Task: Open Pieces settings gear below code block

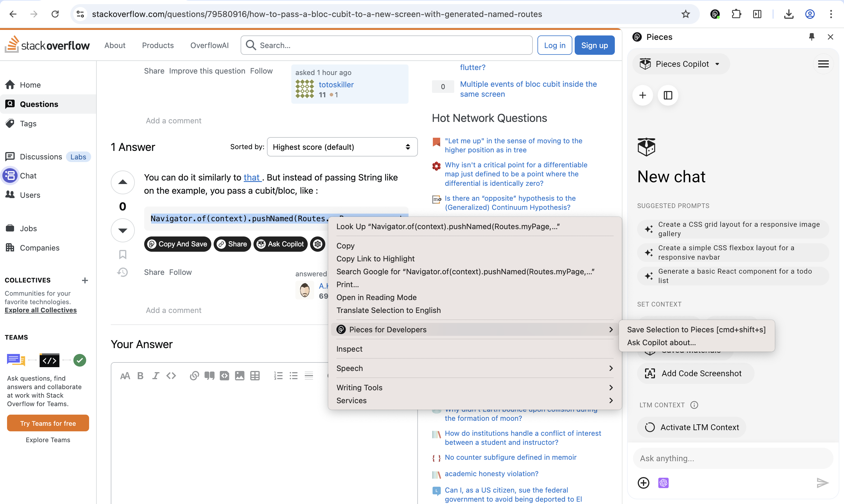Action: [318, 244]
